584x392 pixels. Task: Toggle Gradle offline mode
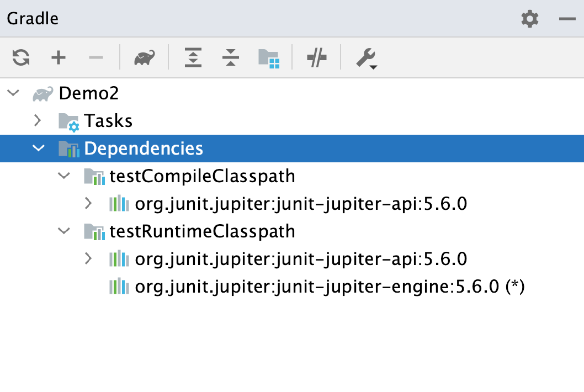316,57
